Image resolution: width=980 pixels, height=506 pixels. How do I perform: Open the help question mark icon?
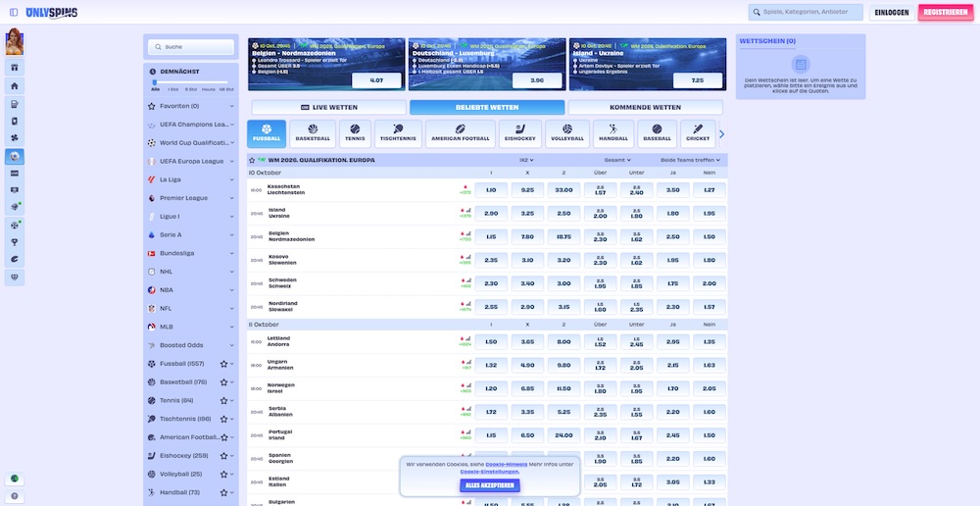[x=15, y=496]
